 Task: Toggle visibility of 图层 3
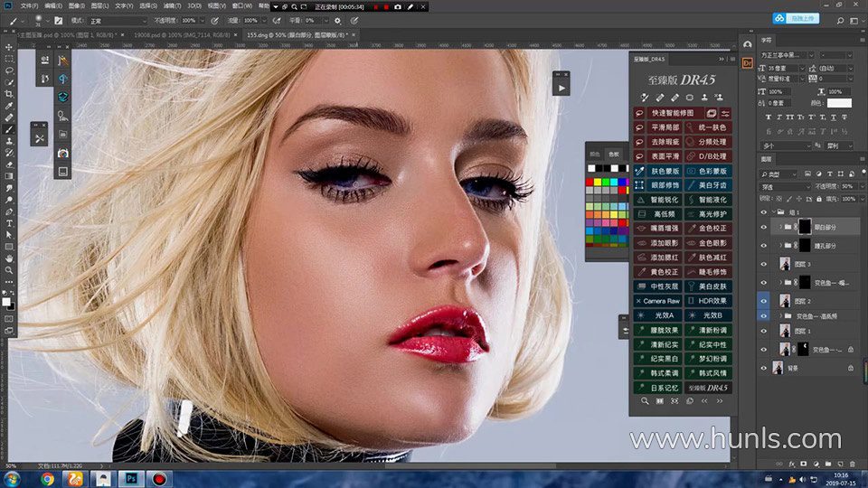[x=764, y=265]
